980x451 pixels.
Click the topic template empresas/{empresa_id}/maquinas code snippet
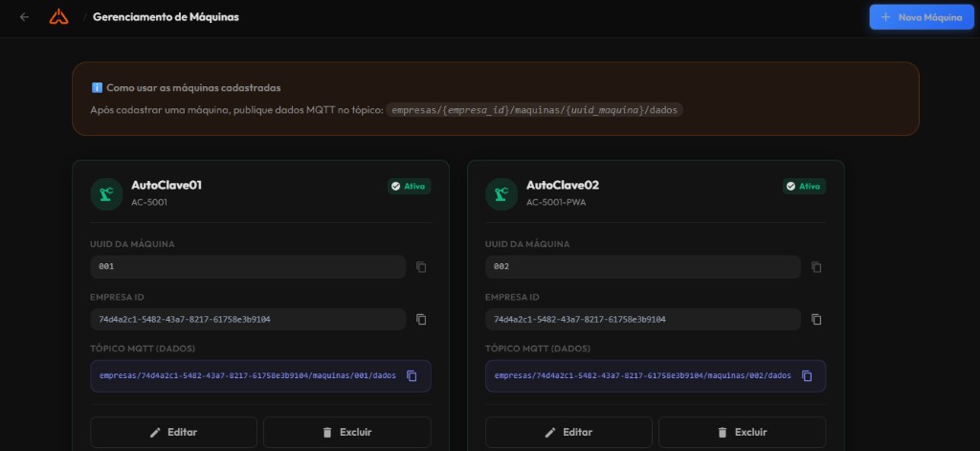click(534, 109)
